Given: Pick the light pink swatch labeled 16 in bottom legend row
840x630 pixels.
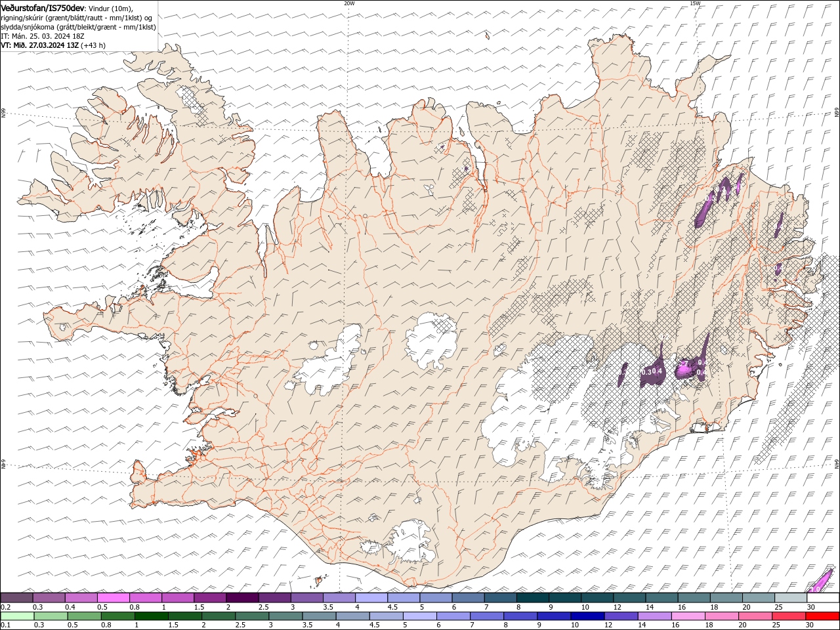Looking at the screenshot, I should [687, 616].
